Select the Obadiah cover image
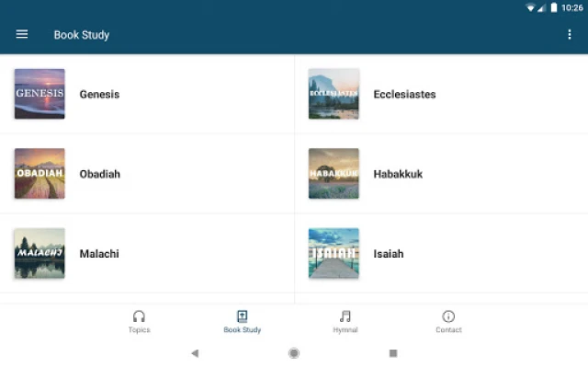588x368 pixels. pos(40,174)
